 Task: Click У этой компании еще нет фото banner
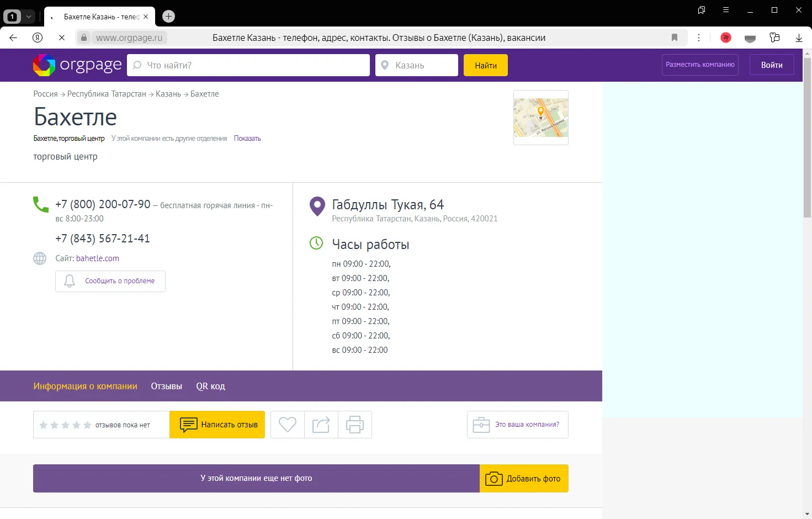coord(256,478)
